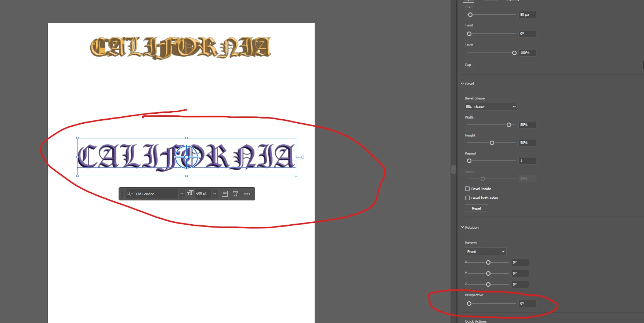Viewport: 644px width, 323px height.
Task: Click the bottom-center bounding box handle
Action: pyautogui.click(x=187, y=176)
